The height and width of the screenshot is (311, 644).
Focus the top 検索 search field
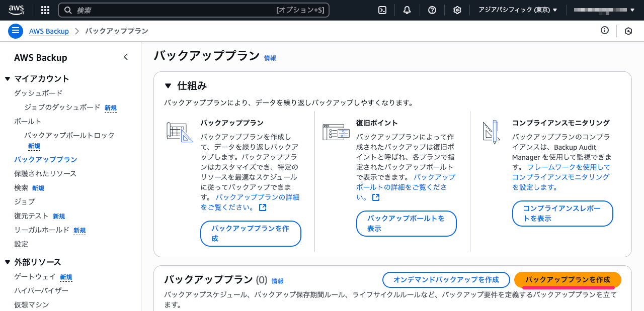pyautogui.click(x=194, y=10)
